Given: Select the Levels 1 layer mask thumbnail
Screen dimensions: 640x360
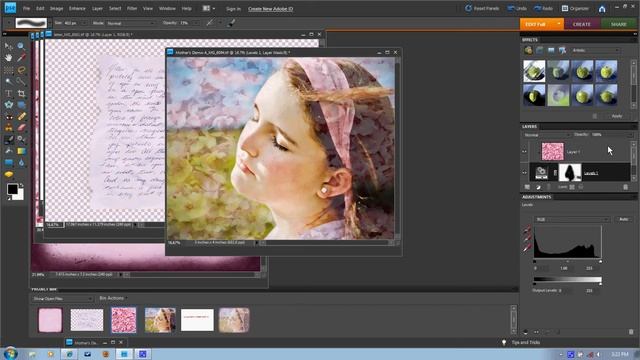Looking at the screenshot, I should point(570,173).
